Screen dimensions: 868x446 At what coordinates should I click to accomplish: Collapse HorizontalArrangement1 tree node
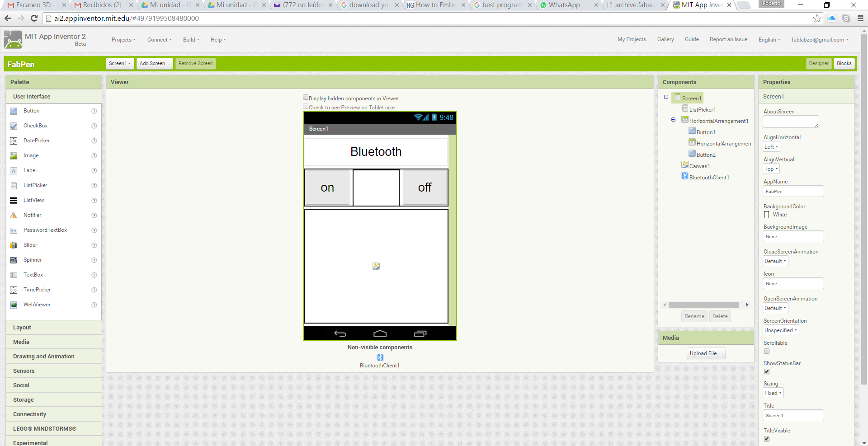coord(674,120)
